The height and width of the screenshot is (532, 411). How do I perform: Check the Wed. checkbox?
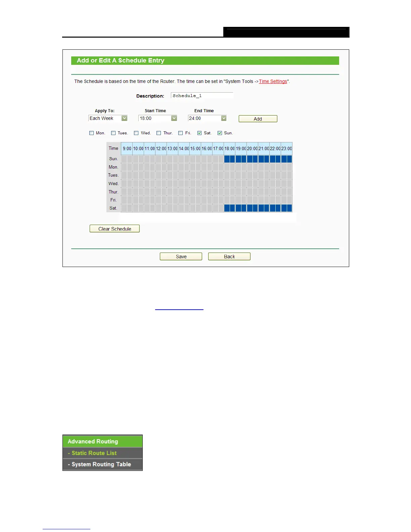pos(136,133)
